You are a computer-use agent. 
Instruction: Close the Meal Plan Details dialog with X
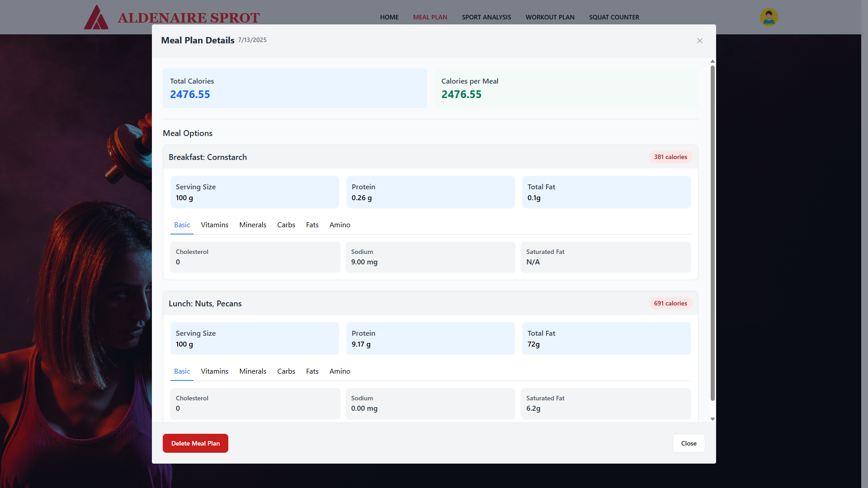699,41
